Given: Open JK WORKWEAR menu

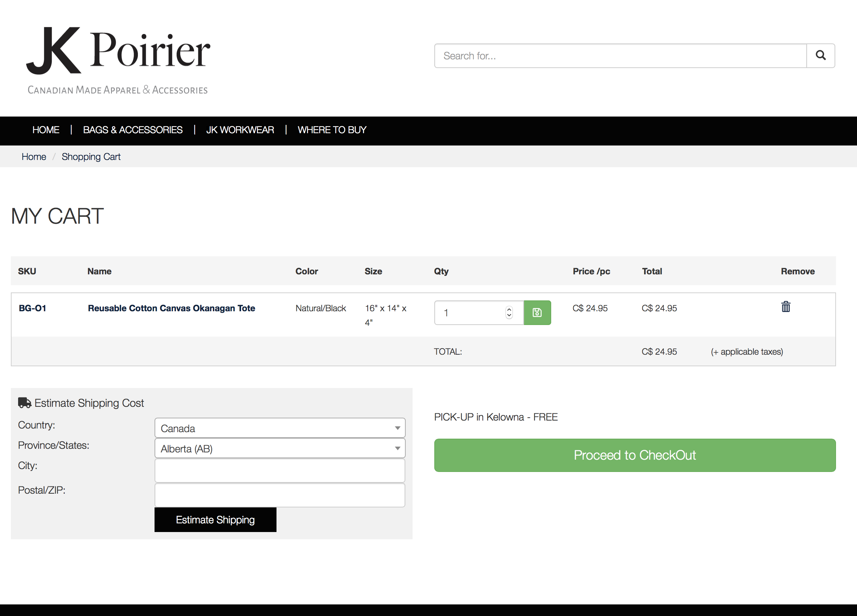Looking at the screenshot, I should pyautogui.click(x=240, y=130).
